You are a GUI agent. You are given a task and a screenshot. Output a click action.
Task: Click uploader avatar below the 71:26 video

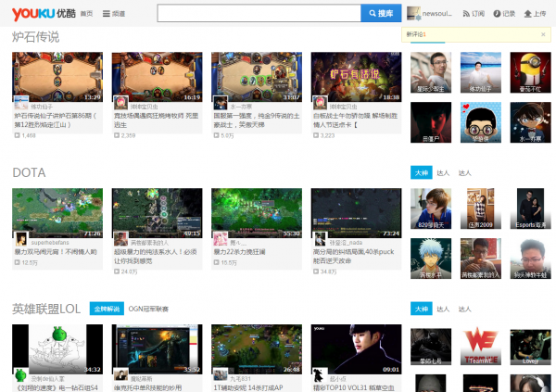point(21,239)
